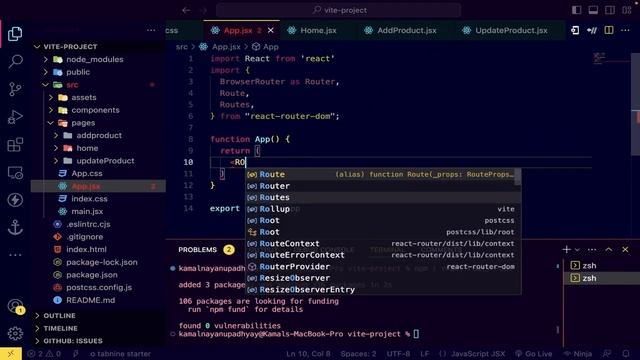Click the vite-project command center search box
This screenshot has width=640, height=360.
[x=339, y=10]
